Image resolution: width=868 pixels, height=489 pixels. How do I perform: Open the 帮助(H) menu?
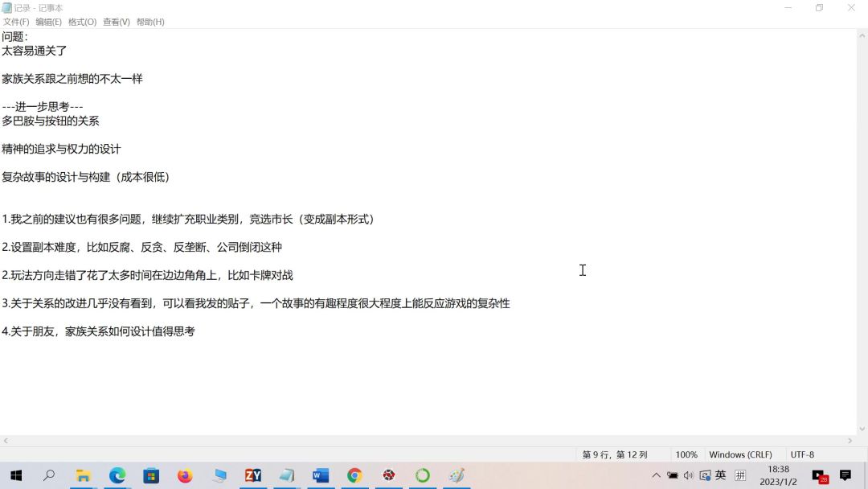pyautogui.click(x=150, y=22)
